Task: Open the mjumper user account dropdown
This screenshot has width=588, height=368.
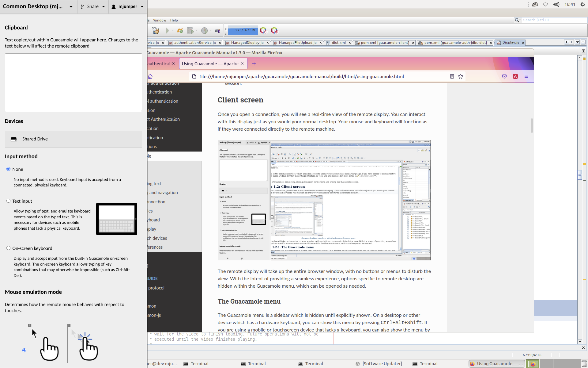Action: pos(127,6)
